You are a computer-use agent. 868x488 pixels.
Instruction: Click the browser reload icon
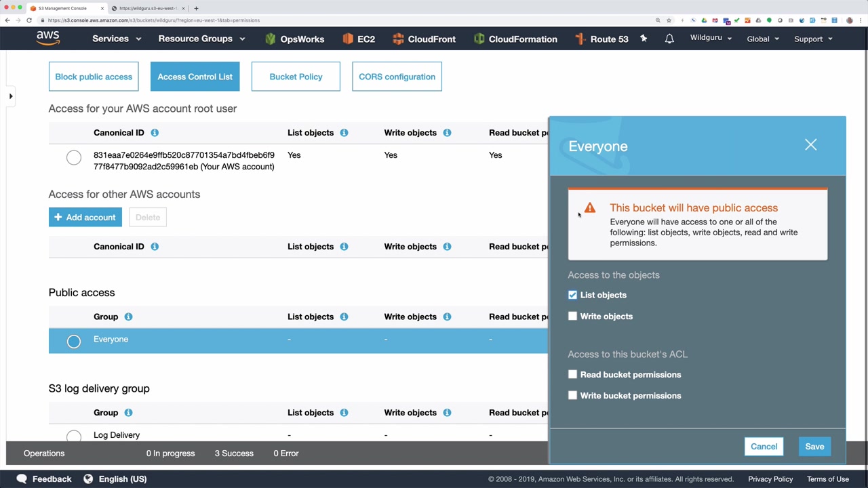pos(29,20)
